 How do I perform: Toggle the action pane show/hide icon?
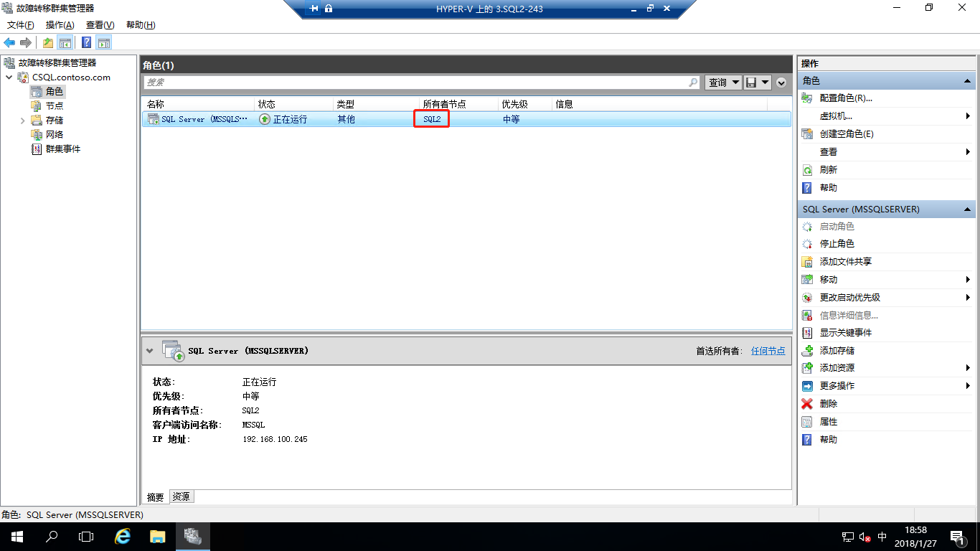[x=104, y=42]
